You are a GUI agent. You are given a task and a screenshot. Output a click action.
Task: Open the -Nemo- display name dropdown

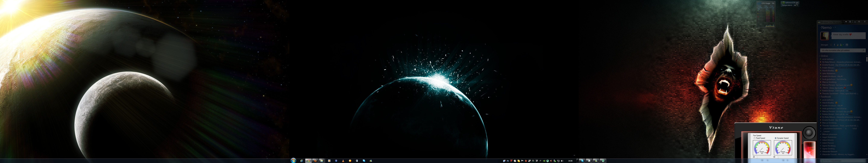click(x=835, y=27)
